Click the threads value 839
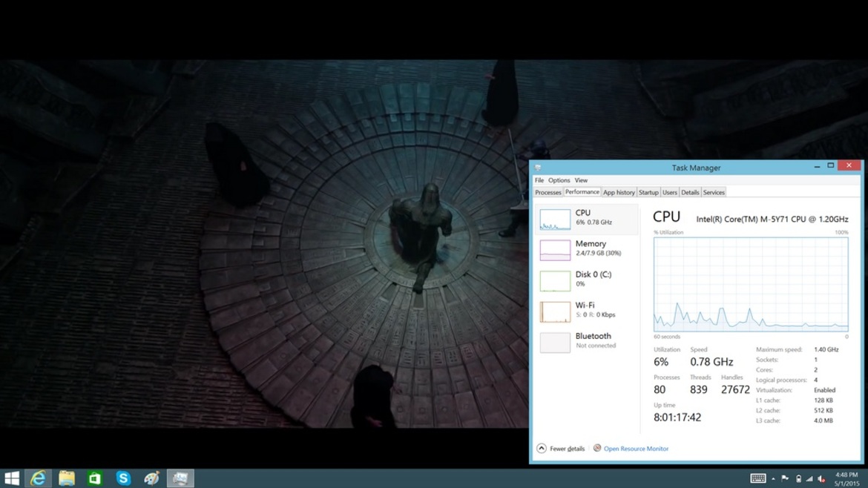868x488 pixels. click(x=699, y=389)
